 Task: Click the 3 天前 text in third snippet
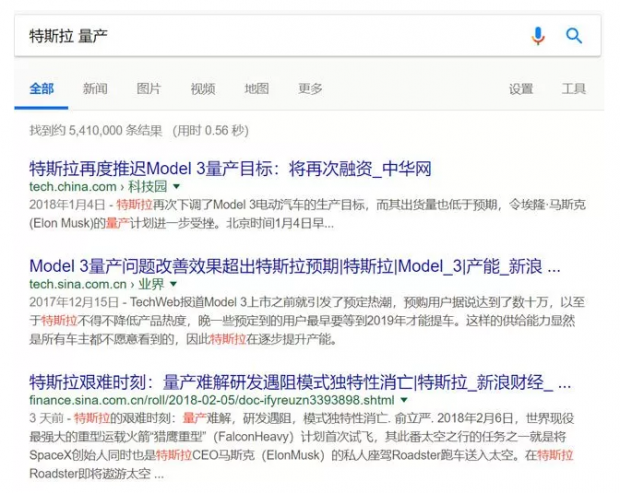(46, 418)
